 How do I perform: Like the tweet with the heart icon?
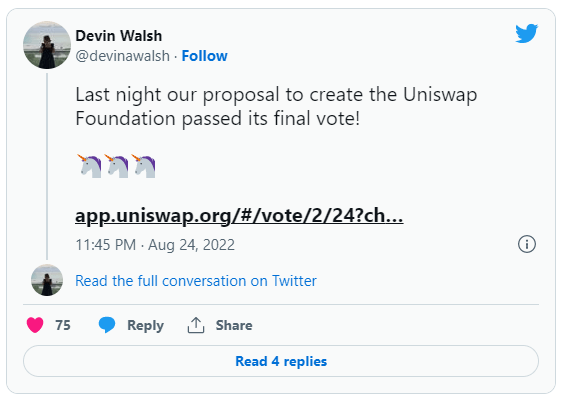click(35, 325)
